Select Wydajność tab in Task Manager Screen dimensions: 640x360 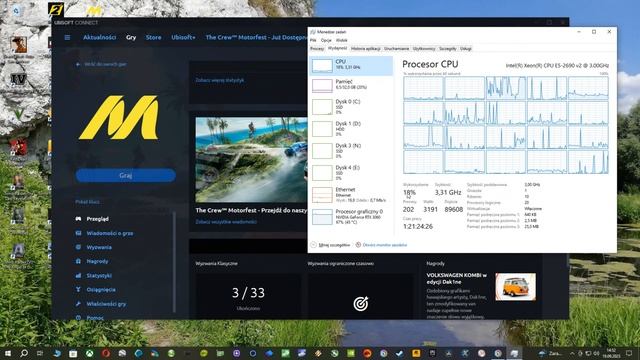[337, 48]
